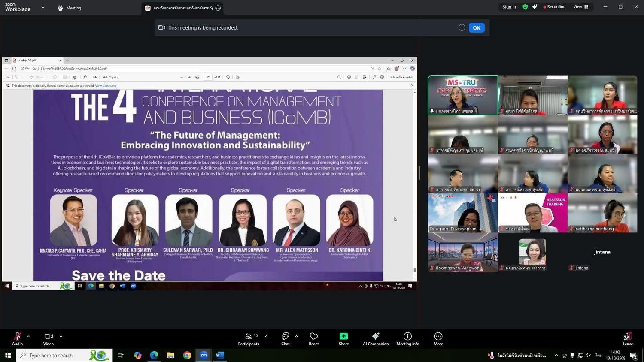
Task: Open the Chat panel
Action: pos(285,338)
